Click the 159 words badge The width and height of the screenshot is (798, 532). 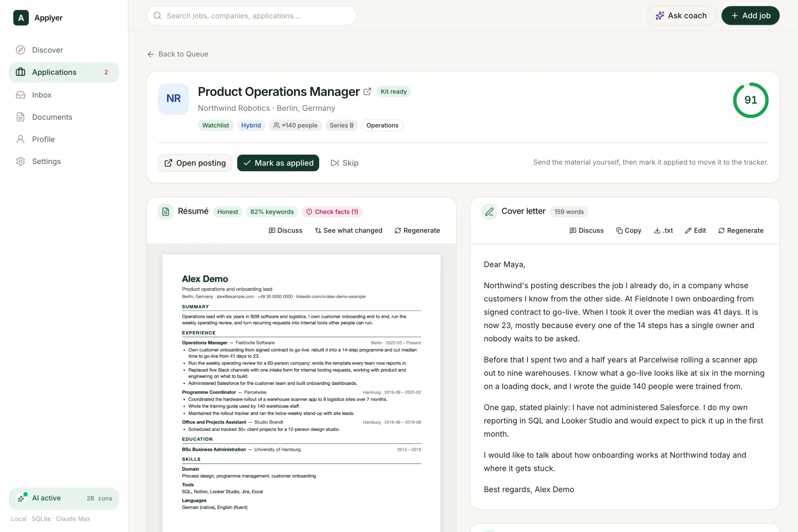[x=569, y=212]
